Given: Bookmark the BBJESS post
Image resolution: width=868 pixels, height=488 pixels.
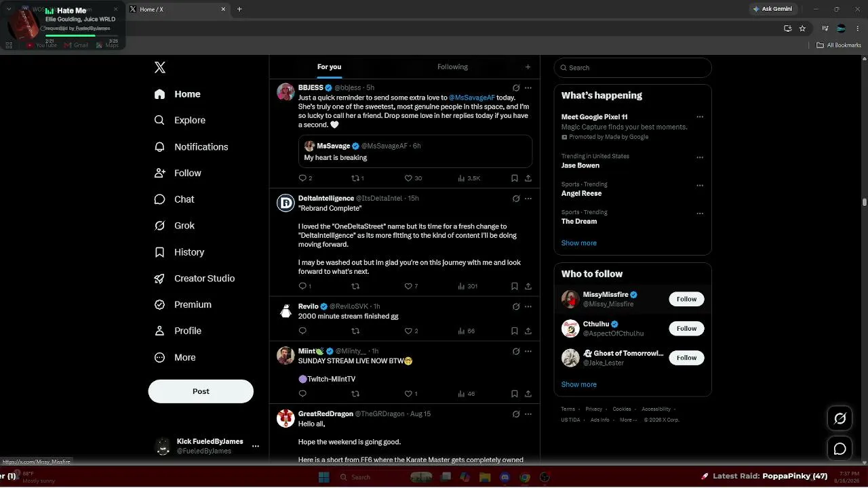Looking at the screenshot, I should (x=514, y=178).
